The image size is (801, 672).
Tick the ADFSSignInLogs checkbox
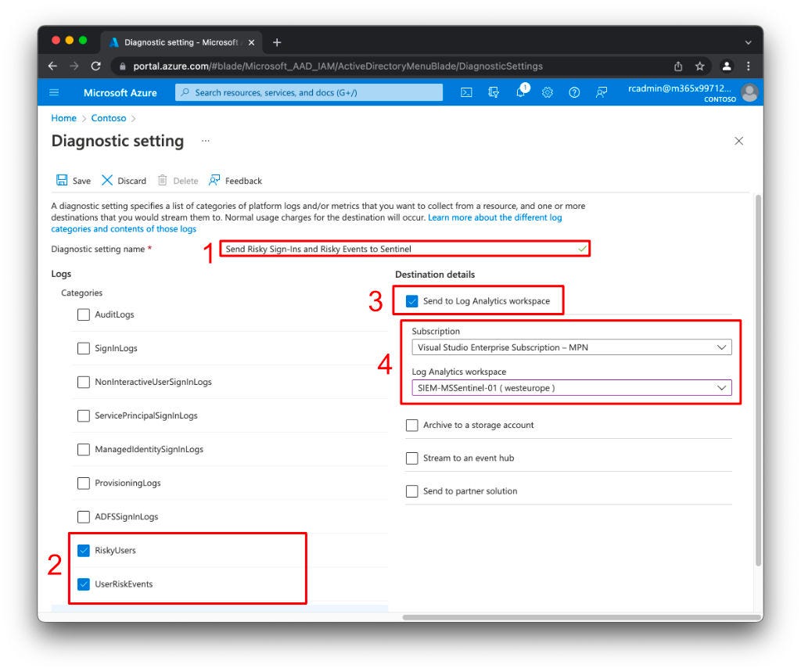[x=83, y=516]
